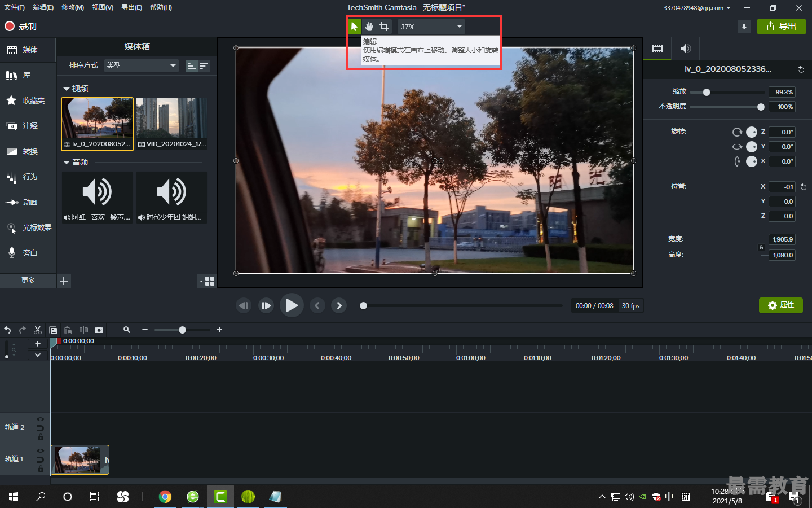Click the ascending sort order icon
This screenshot has width=812, height=508.
point(192,66)
